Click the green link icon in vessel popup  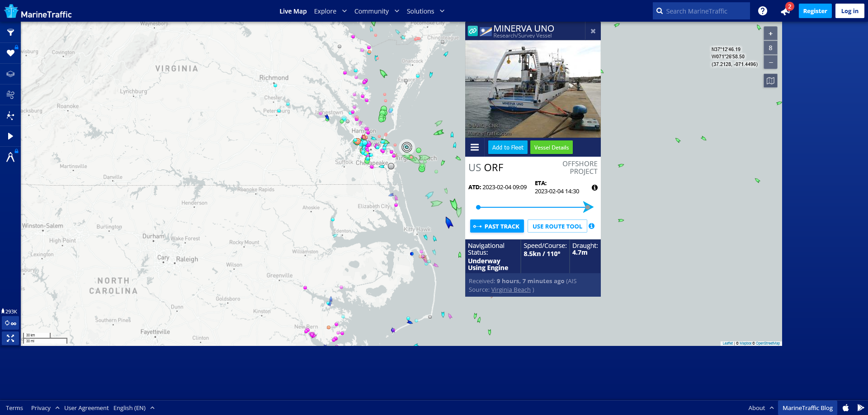472,31
